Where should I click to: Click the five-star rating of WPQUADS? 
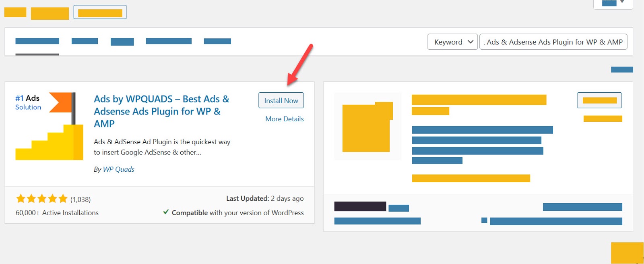coord(41,199)
